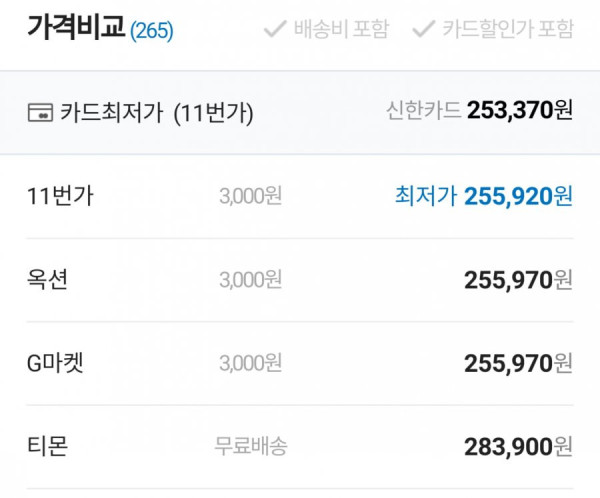Open the 옥션 seller listing
600x498 pixels.
300,280
